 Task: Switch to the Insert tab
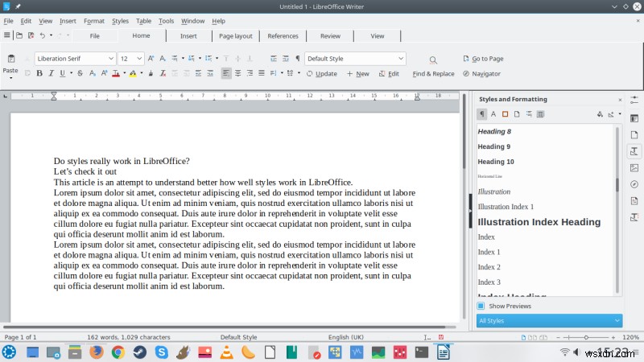coord(188,36)
